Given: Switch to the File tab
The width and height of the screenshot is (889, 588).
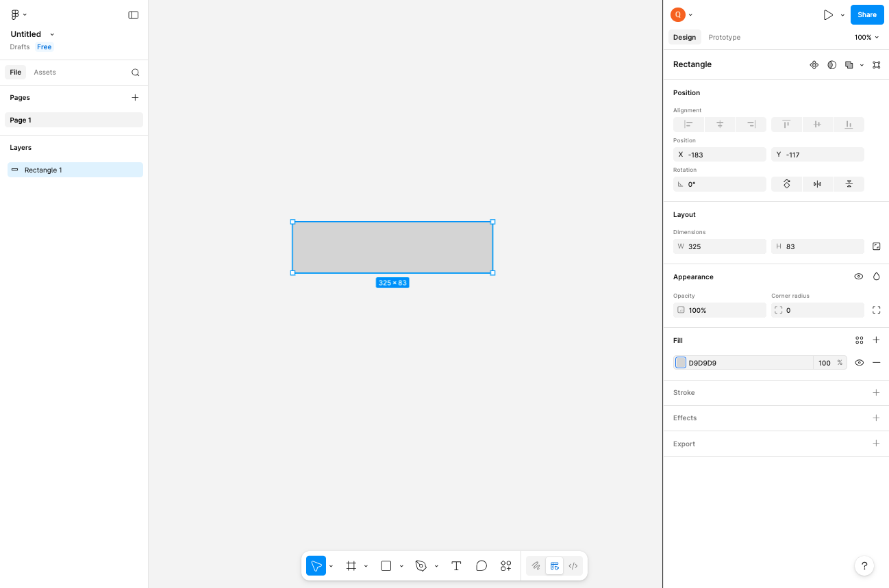Looking at the screenshot, I should [x=16, y=73].
